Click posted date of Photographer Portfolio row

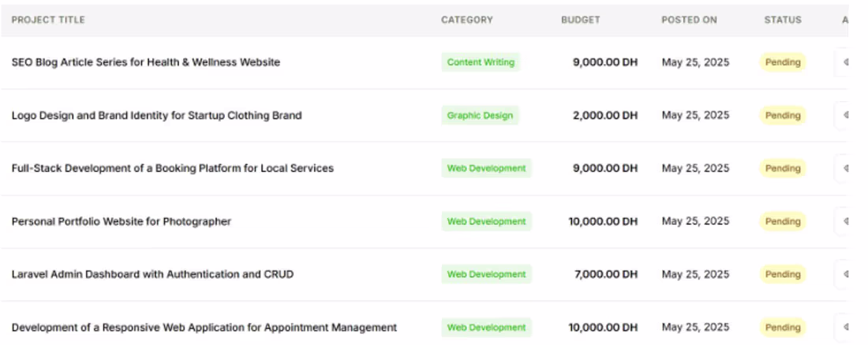click(695, 222)
